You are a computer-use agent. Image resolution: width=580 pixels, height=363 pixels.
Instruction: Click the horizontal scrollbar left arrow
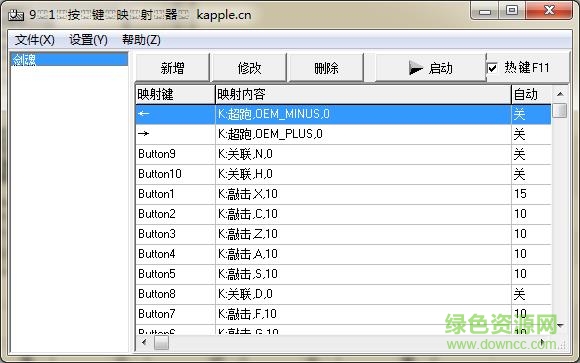point(144,343)
